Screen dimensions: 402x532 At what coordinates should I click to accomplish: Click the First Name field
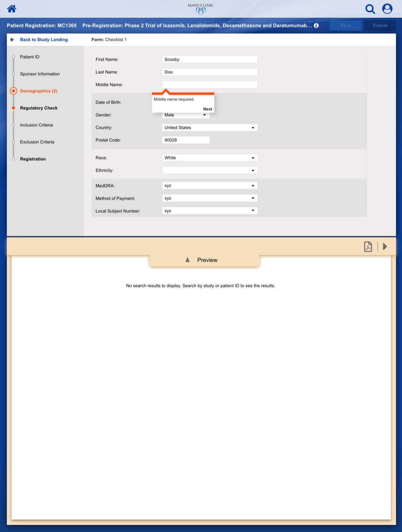coord(210,59)
